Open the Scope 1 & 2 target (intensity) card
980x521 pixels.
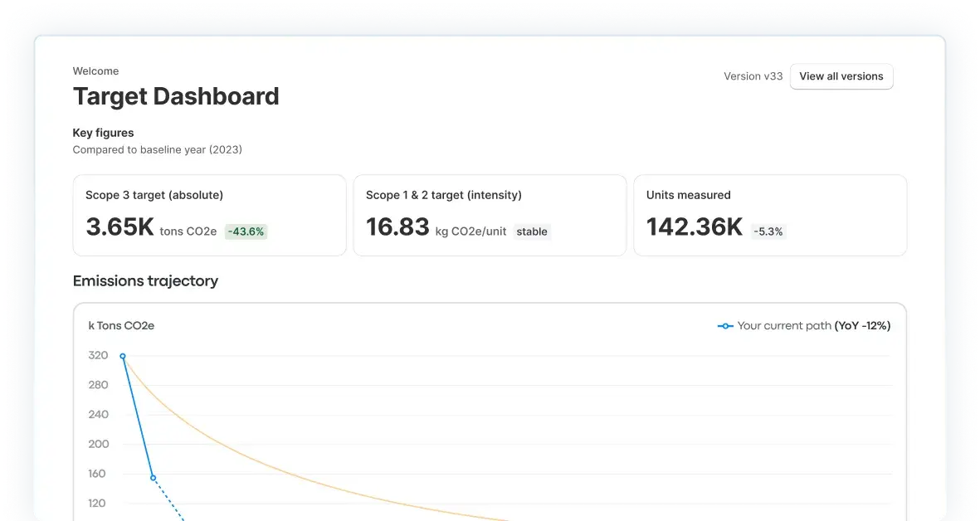pos(490,215)
